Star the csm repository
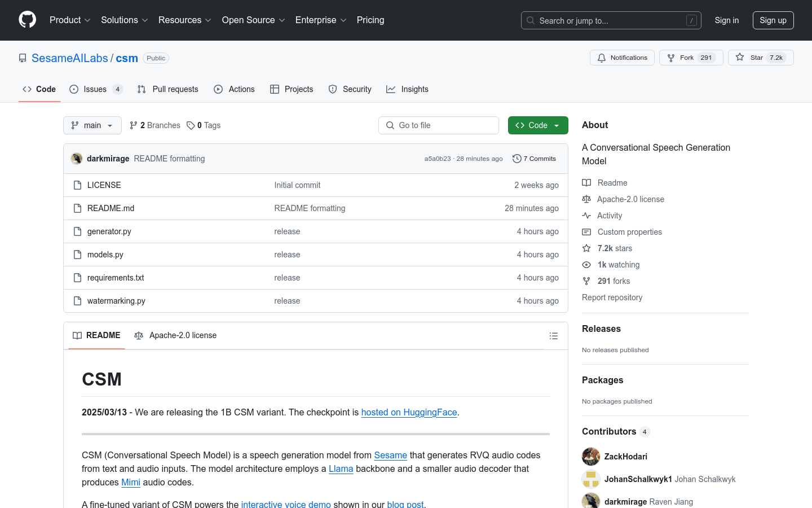This screenshot has width=812, height=508. tap(760, 58)
